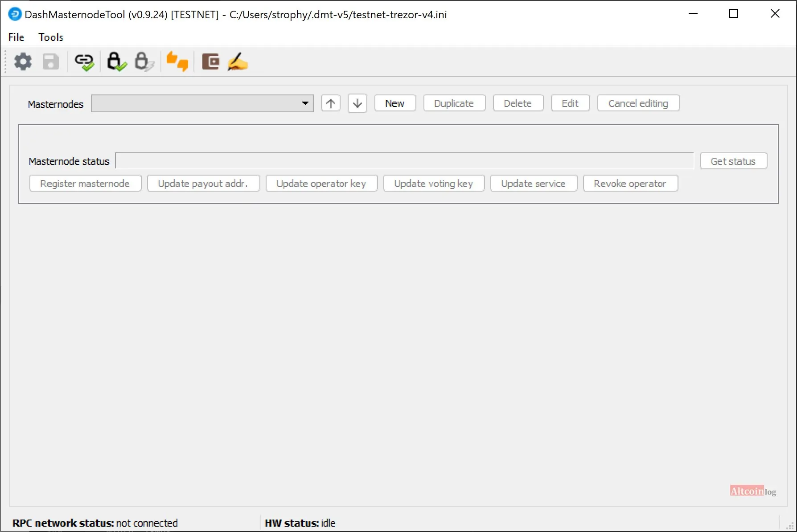Viewport: 797px width, 532px height.
Task: Move masternode up with the arrow button
Action: point(331,103)
